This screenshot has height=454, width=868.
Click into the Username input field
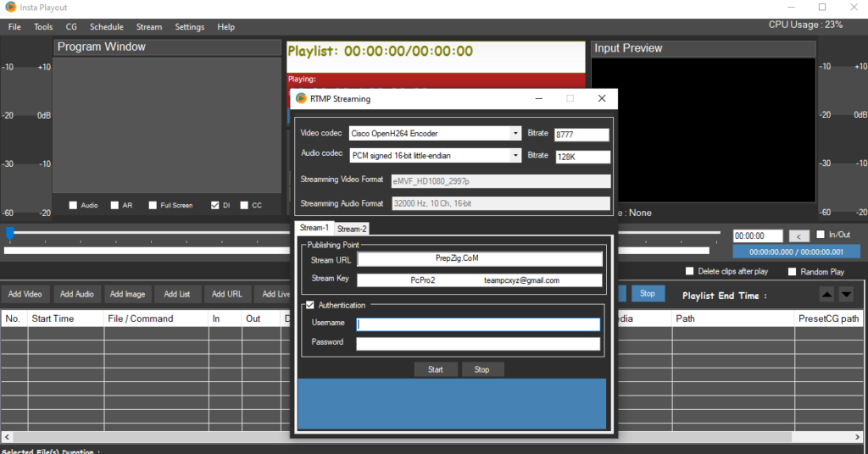(478, 324)
